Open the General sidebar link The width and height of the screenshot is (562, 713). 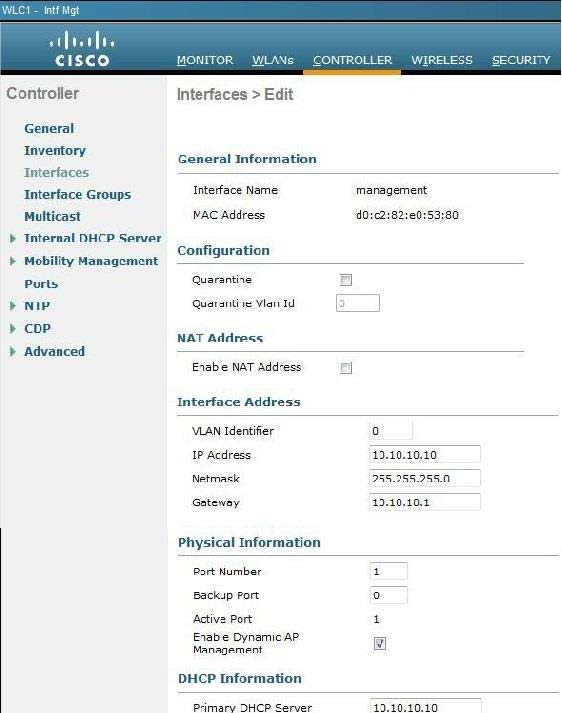(49, 128)
